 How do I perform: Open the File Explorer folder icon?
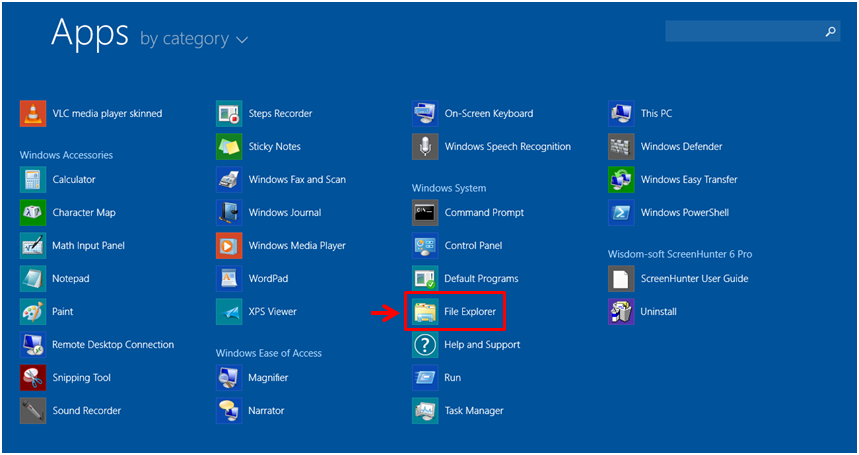[x=425, y=312]
